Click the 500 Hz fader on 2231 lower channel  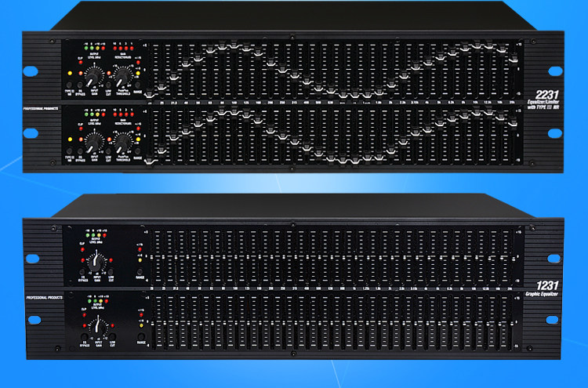point(319,153)
